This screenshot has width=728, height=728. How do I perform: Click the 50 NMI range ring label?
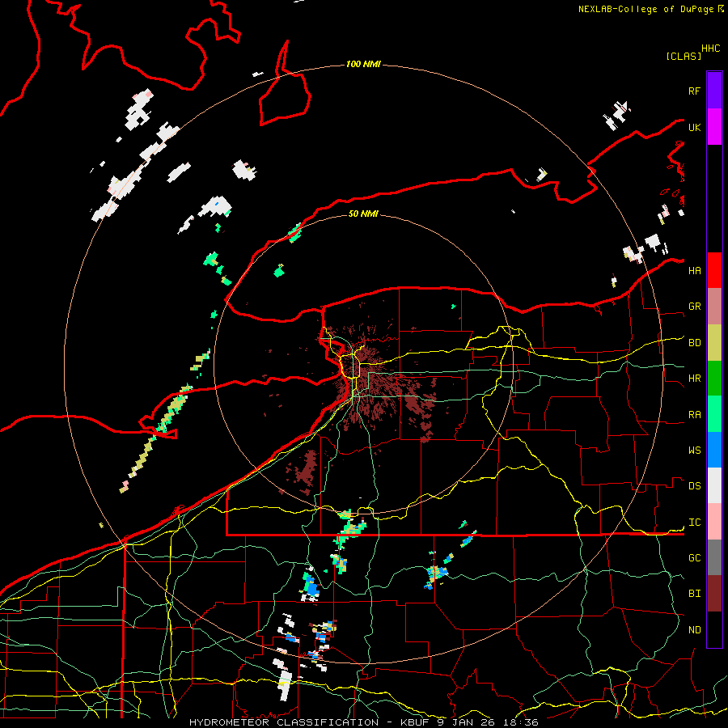click(x=363, y=214)
